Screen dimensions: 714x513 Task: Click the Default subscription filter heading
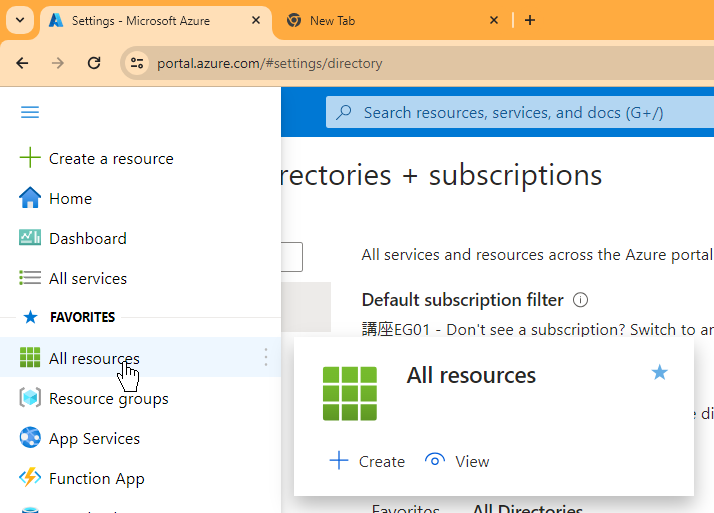pyautogui.click(x=462, y=300)
